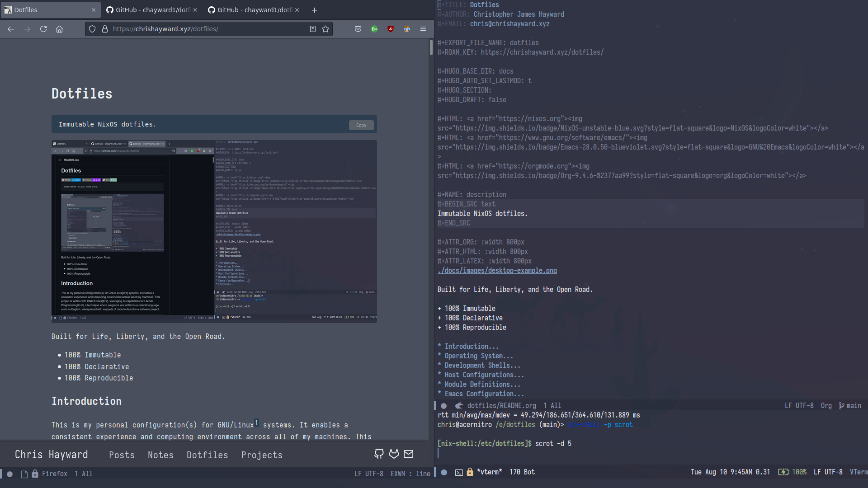Select the bookmark/star icon in address bar
This screenshot has width=868, height=488.
325,28
